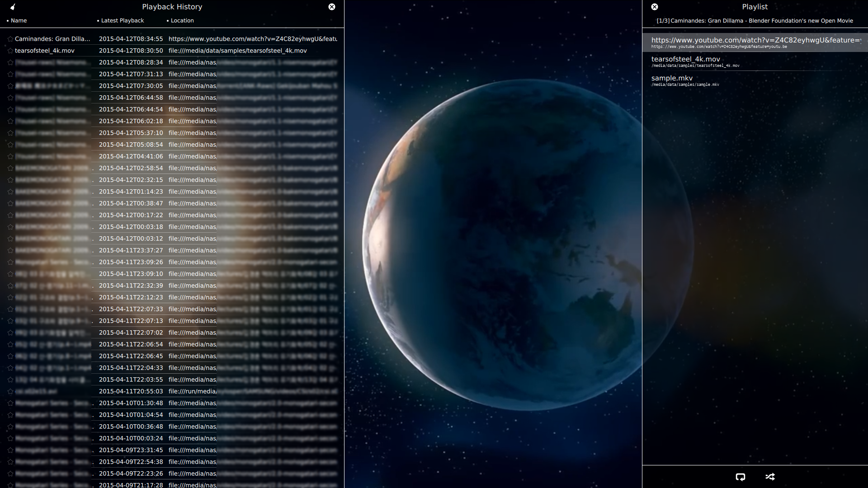Star the entry played 2015-04-11T23:09:26

pyautogui.click(x=10, y=262)
